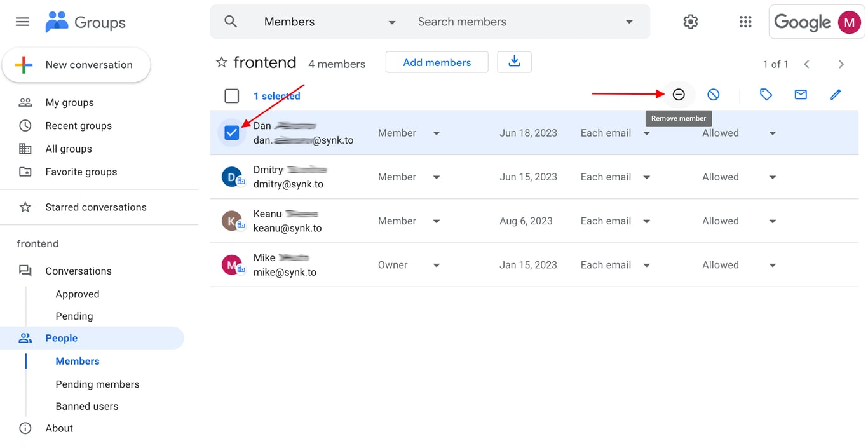Click the Ban member icon

[x=714, y=95]
